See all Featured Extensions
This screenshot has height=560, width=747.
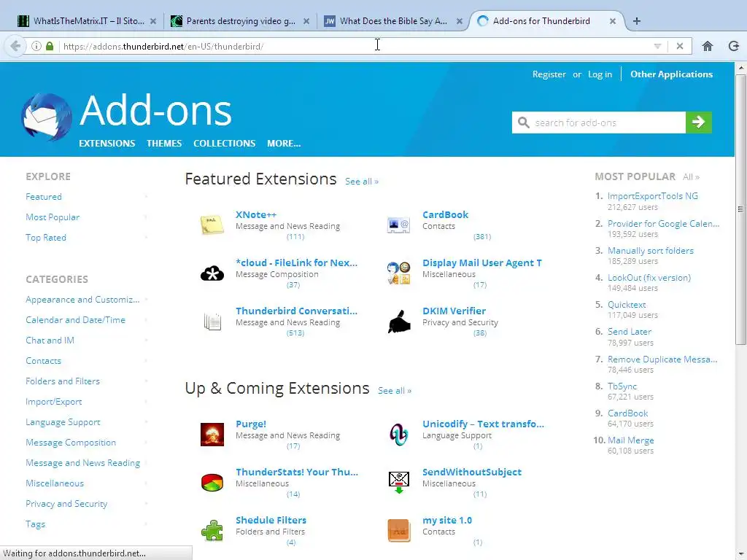(362, 182)
